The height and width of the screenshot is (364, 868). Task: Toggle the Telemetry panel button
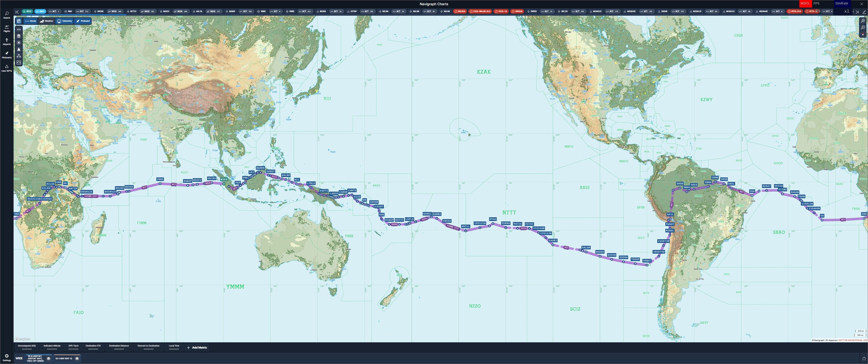point(65,21)
